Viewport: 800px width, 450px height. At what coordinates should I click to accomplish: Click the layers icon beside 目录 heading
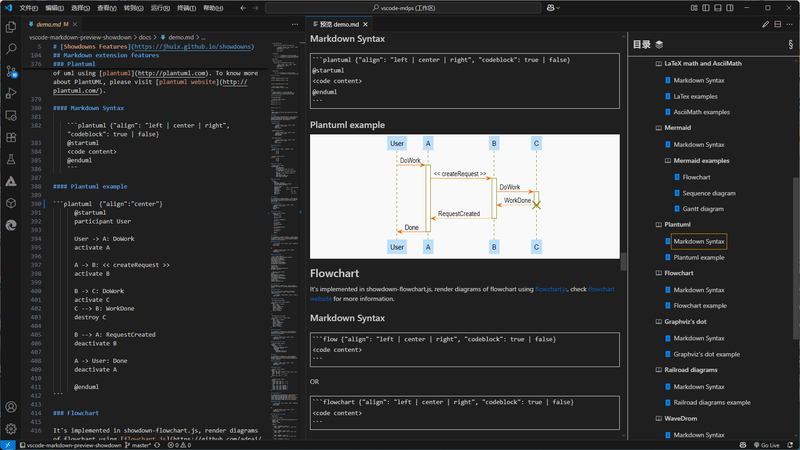click(x=659, y=44)
